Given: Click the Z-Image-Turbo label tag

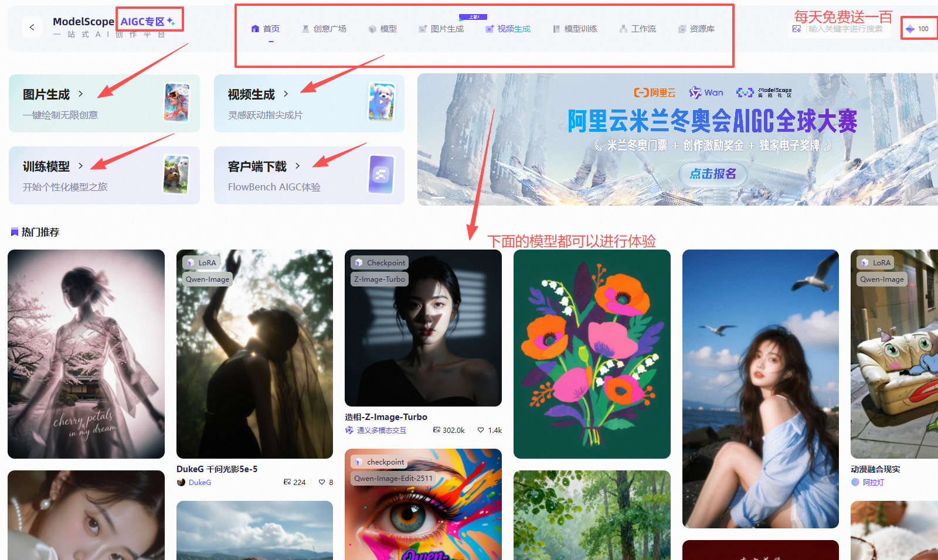Looking at the screenshot, I should [379, 279].
